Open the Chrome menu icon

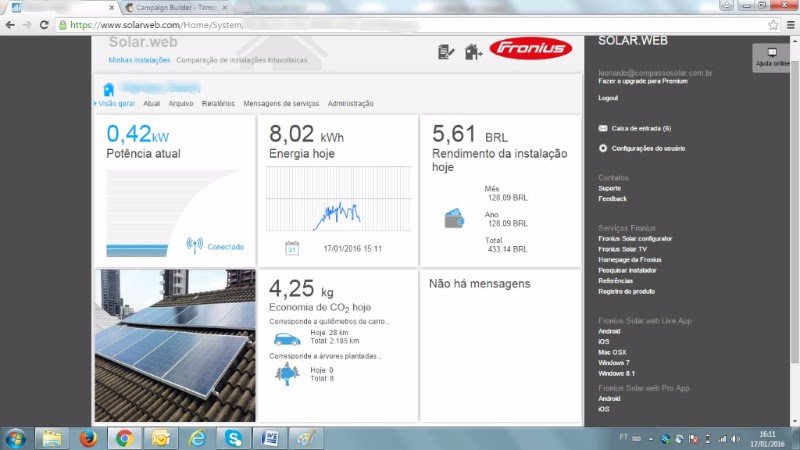click(x=789, y=24)
